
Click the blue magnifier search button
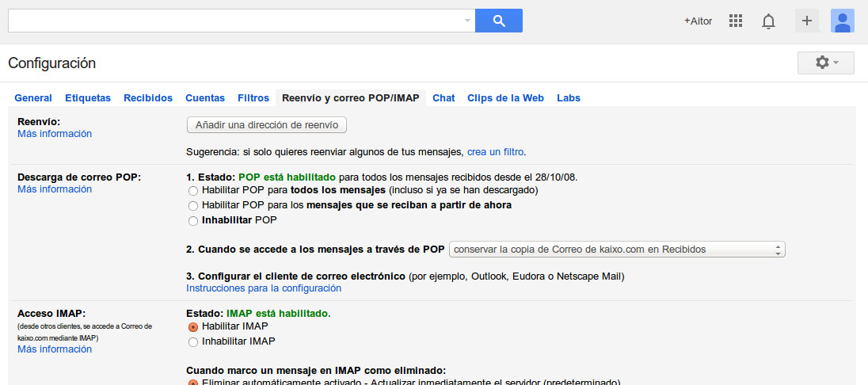click(x=498, y=21)
